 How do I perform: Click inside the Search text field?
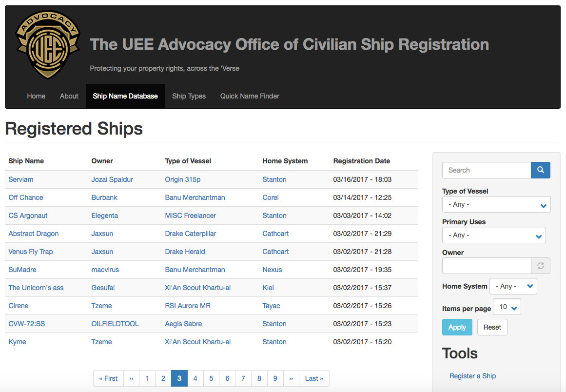pyautogui.click(x=486, y=170)
